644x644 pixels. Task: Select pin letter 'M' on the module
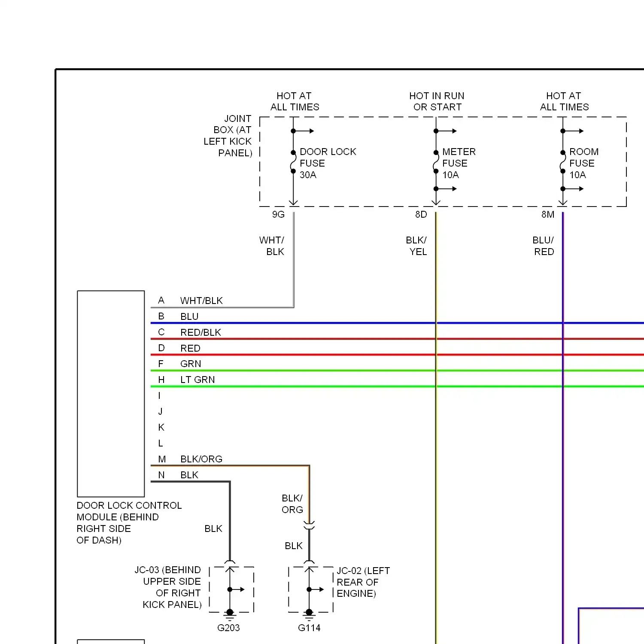coord(162,459)
